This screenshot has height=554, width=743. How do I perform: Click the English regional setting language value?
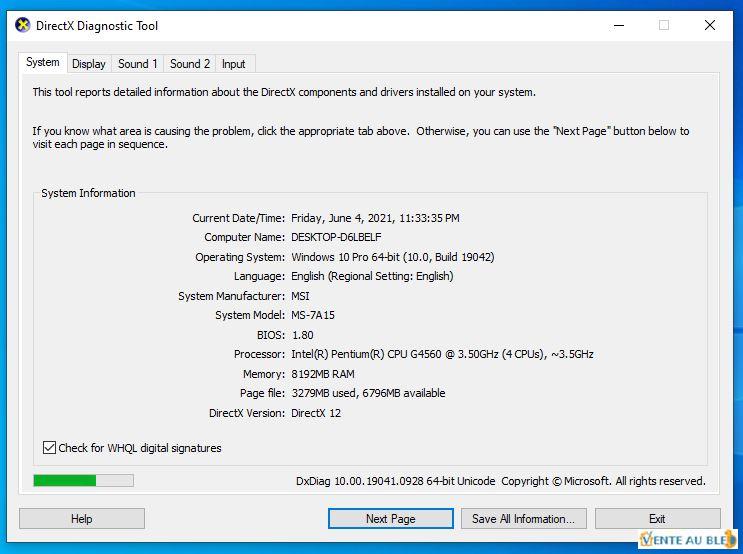tap(372, 276)
